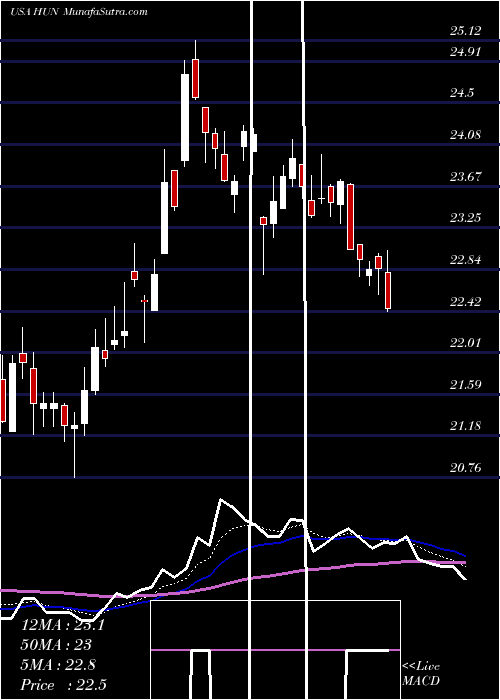Click the 20.76 price axis label

(x=465, y=467)
